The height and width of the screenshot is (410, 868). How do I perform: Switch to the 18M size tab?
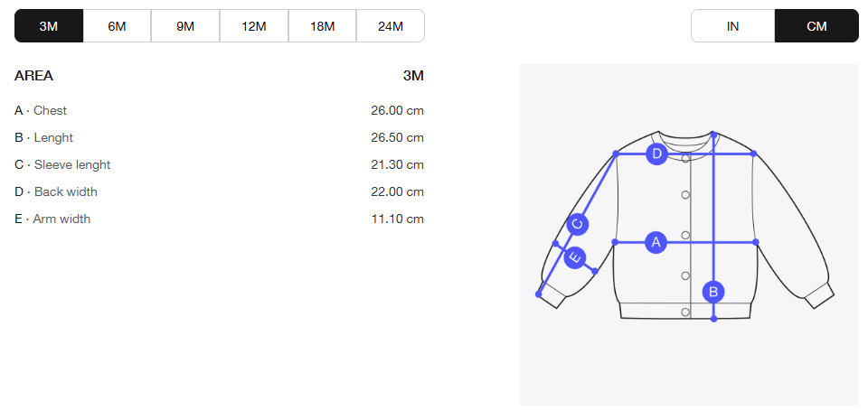(323, 26)
